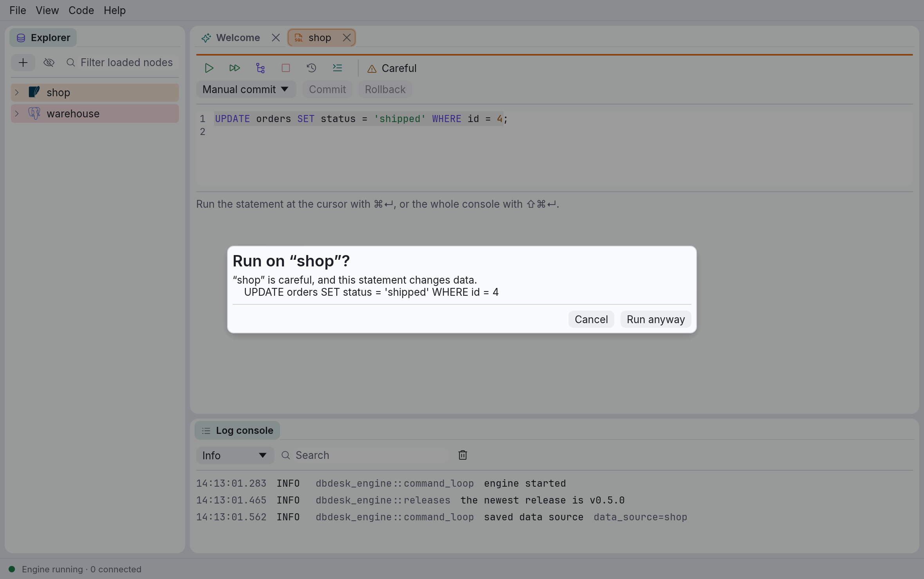Open the Info log level dropdown
This screenshot has width=924, height=579.
pos(235,455)
